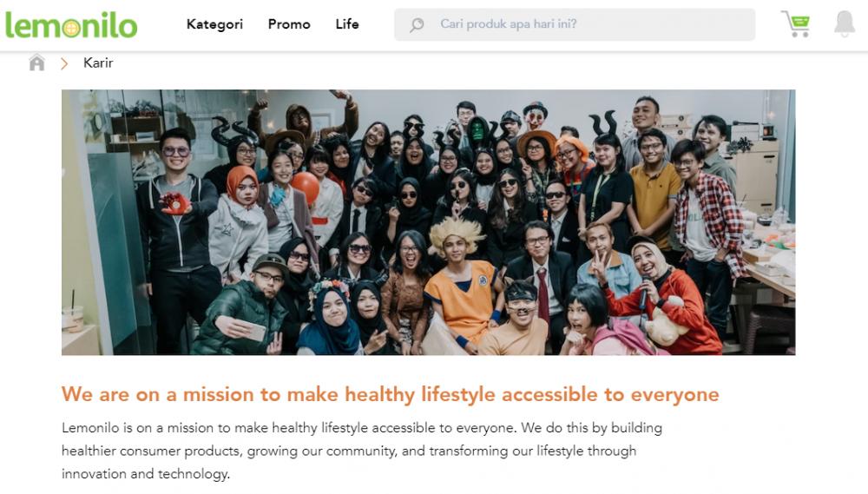
Task: Open the notifications bell icon
Action: pos(845,23)
